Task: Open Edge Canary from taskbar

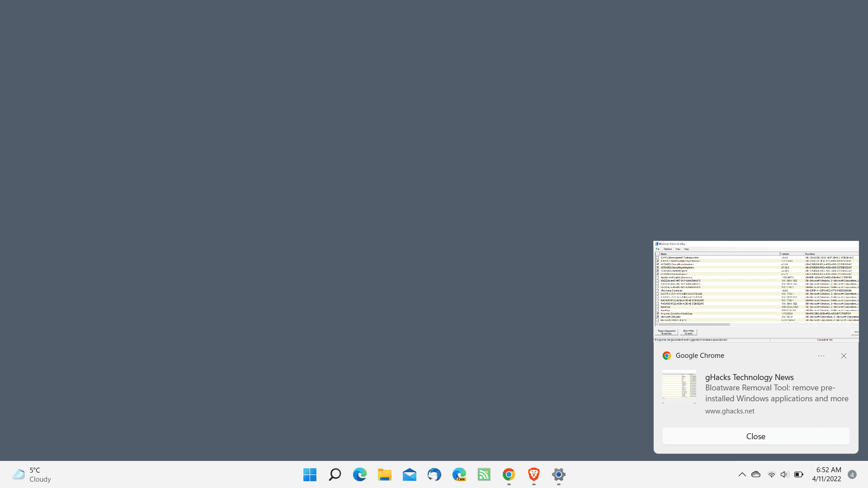Action: (459, 474)
